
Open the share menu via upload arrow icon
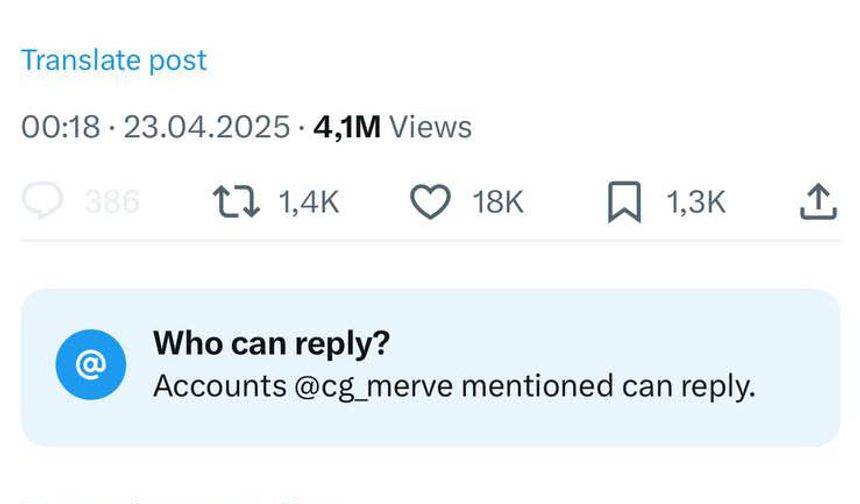(818, 201)
